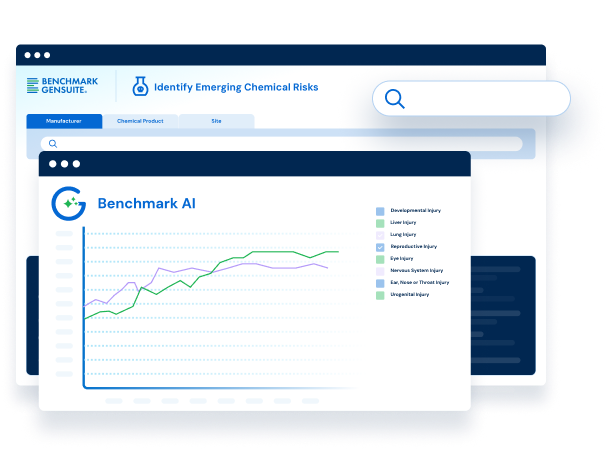The width and height of the screenshot is (611, 450).
Task: Toggle Ear, Nose or Throat Injury checkbox
Action: 380,283
